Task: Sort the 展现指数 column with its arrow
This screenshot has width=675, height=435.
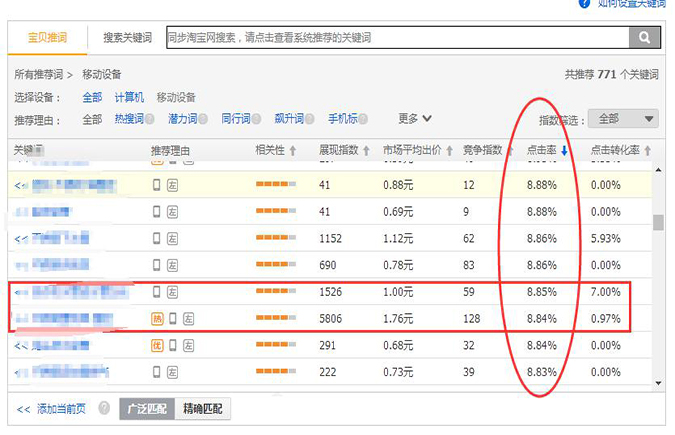Action: tap(366, 151)
